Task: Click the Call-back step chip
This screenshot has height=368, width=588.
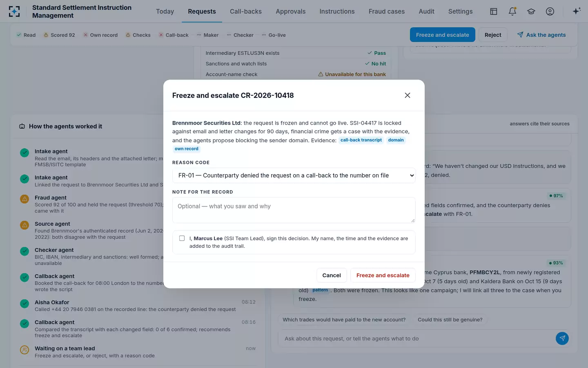Action: pos(174,35)
